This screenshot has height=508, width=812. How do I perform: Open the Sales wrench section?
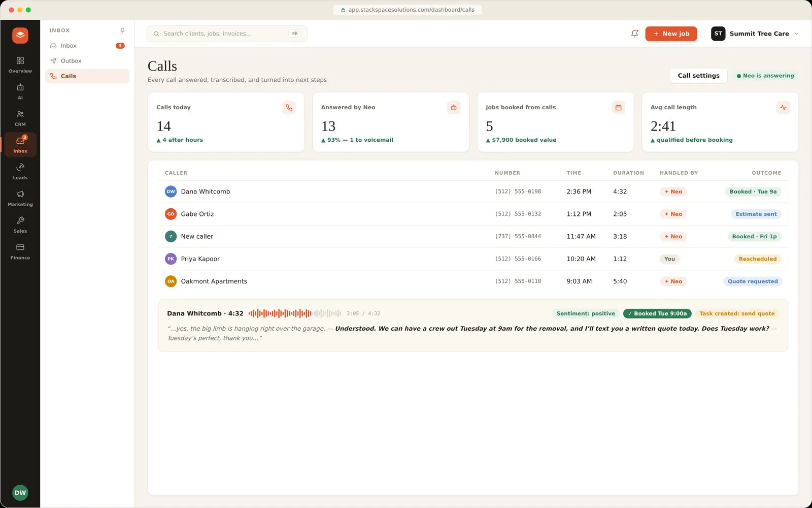pos(20,225)
